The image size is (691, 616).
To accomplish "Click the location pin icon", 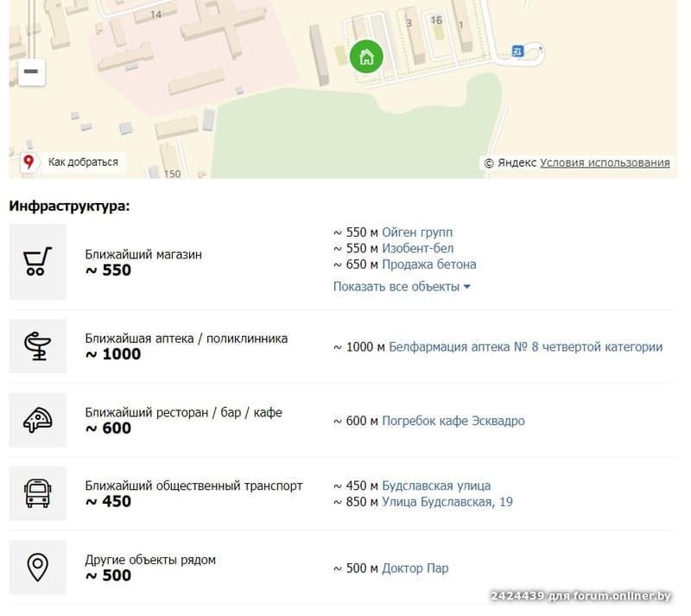I will [x=38, y=568].
